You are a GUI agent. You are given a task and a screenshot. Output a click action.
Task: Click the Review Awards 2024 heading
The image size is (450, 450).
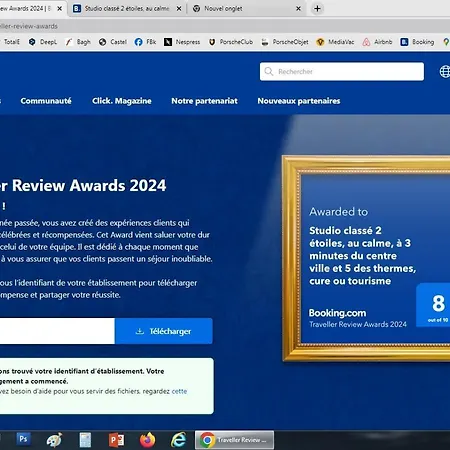(x=83, y=185)
